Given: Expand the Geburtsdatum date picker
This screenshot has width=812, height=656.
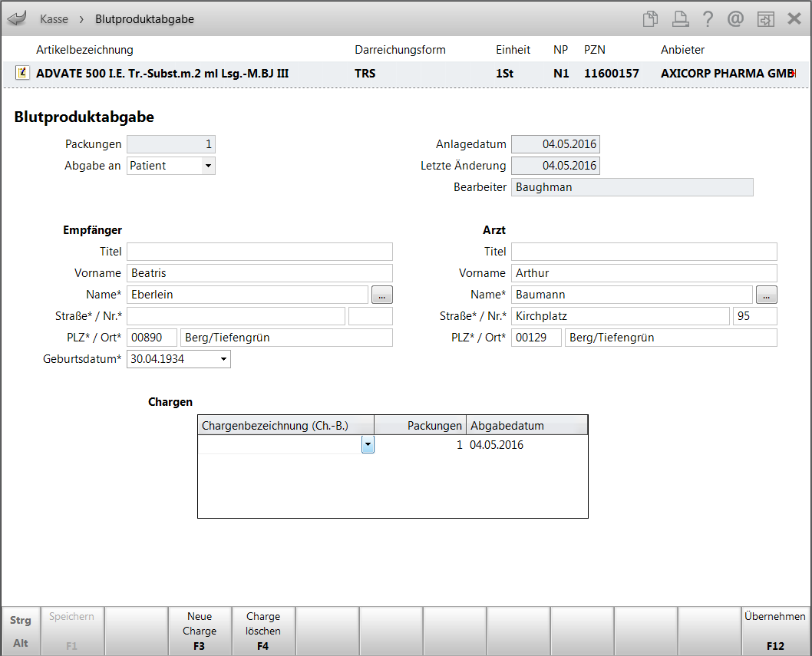Looking at the screenshot, I should (223, 358).
